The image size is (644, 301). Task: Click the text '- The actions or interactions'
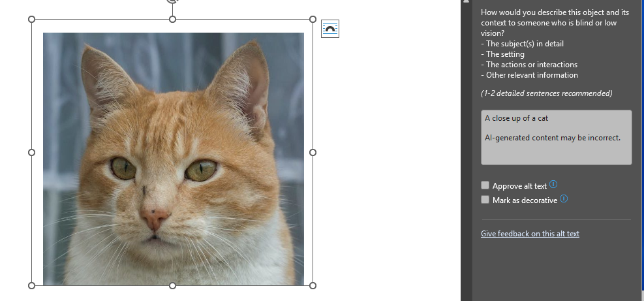pyautogui.click(x=529, y=65)
